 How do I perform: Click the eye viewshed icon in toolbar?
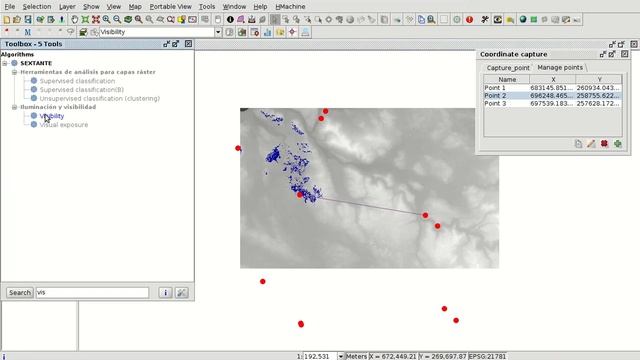pos(498,19)
